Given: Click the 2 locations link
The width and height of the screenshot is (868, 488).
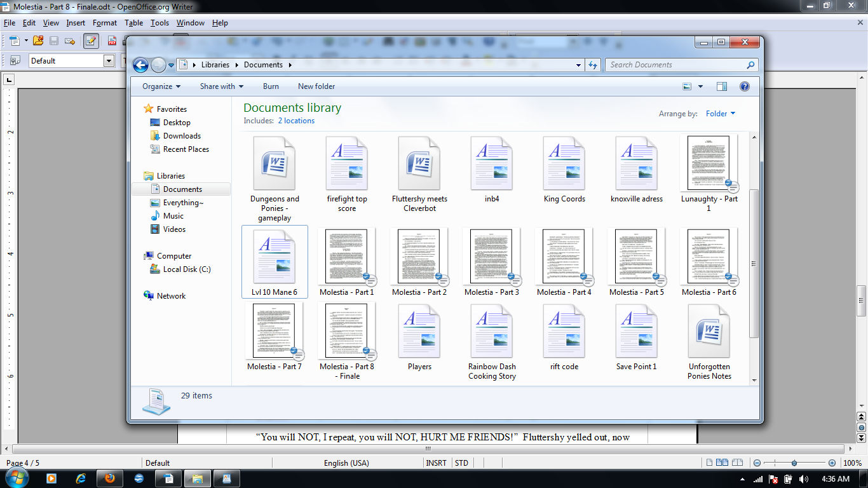Looking at the screenshot, I should click(296, 121).
